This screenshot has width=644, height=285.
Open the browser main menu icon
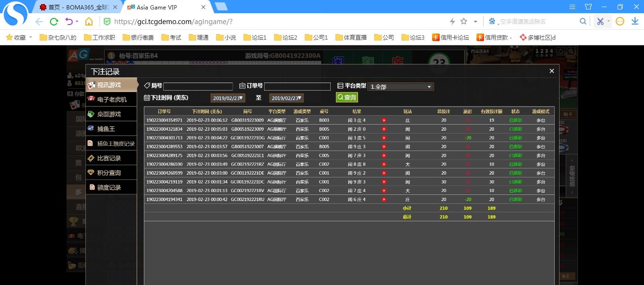click(572, 7)
